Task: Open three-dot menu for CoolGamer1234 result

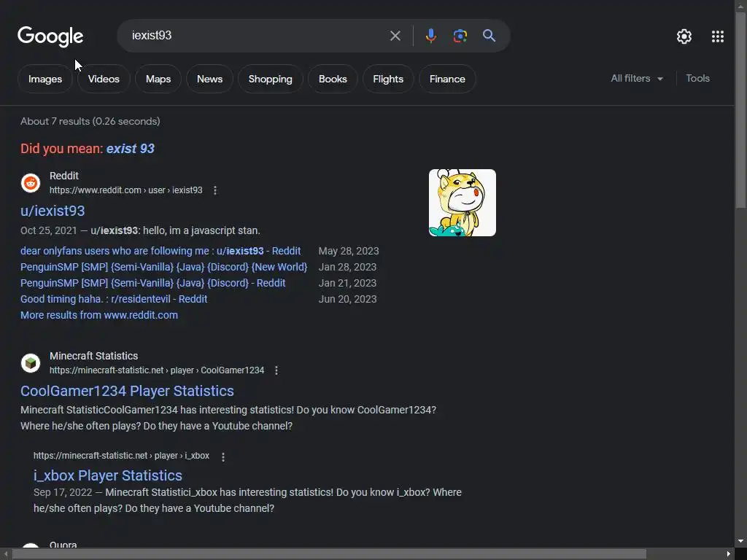Action: point(276,370)
